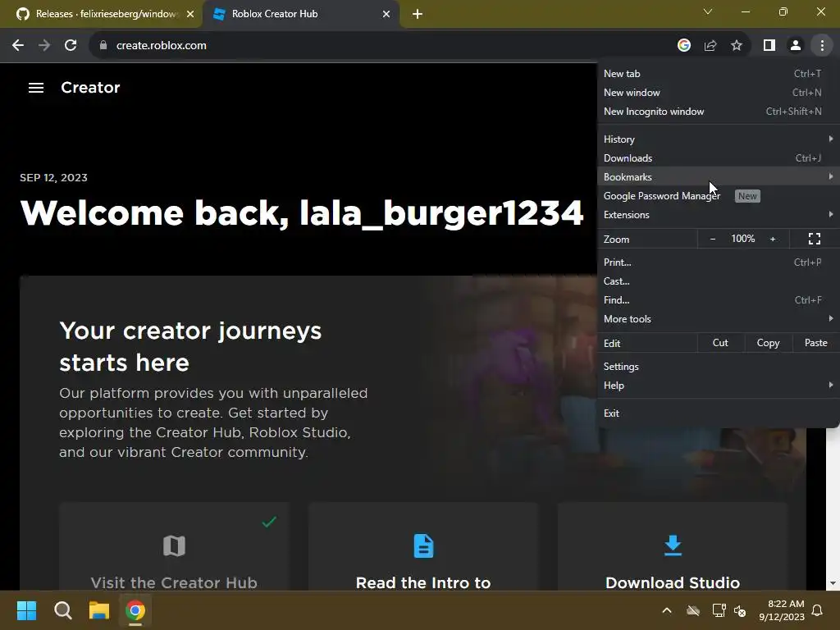Go forward to next page
Viewport: 840px width, 630px height.
(x=44, y=46)
